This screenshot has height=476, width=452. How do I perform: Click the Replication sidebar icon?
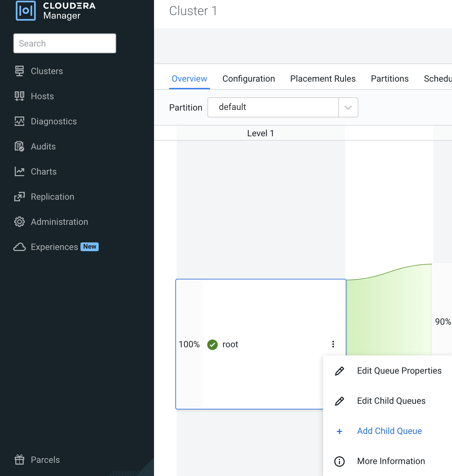(x=19, y=197)
